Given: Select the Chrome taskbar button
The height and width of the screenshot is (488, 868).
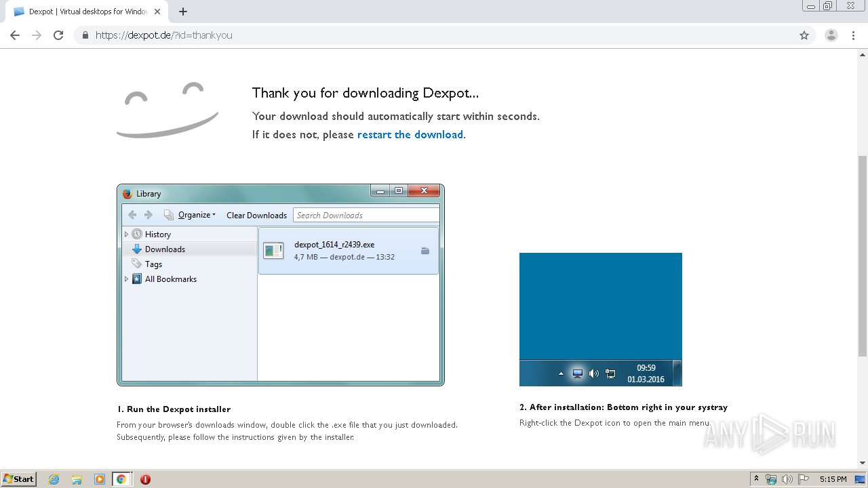Looking at the screenshot, I should pos(121,479).
